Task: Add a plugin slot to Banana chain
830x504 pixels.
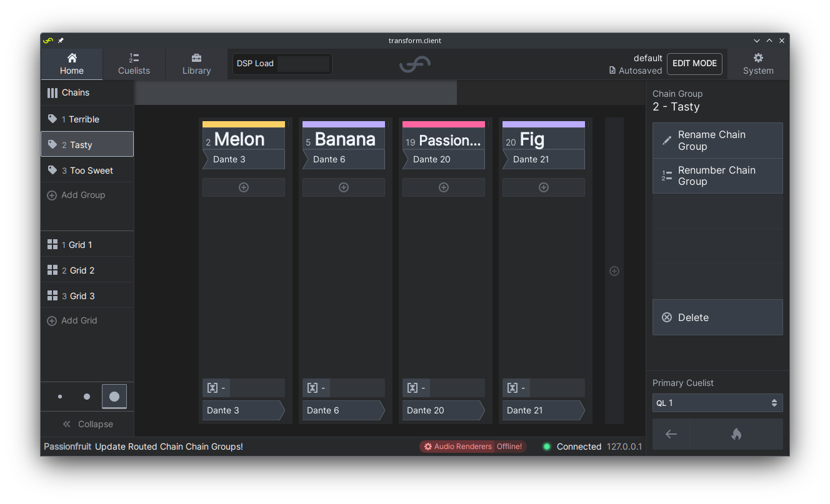Action: tap(344, 187)
